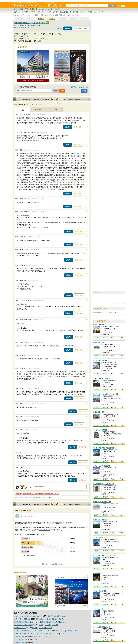Open the BBS header icon
Screen dimensions: 138x644
[49, 5]
